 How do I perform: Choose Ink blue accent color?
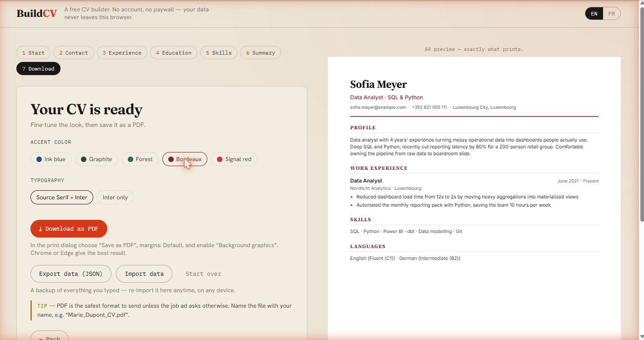(51, 159)
